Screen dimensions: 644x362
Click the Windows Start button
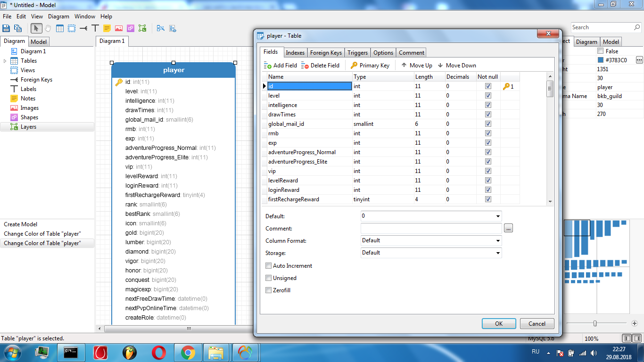pyautogui.click(x=12, y=352)
